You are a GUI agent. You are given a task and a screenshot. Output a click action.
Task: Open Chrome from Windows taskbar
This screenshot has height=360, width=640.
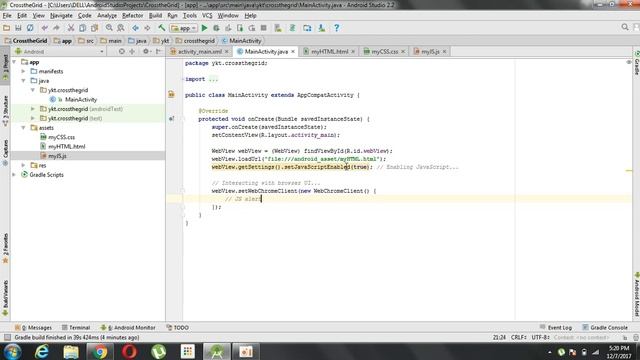100,351
